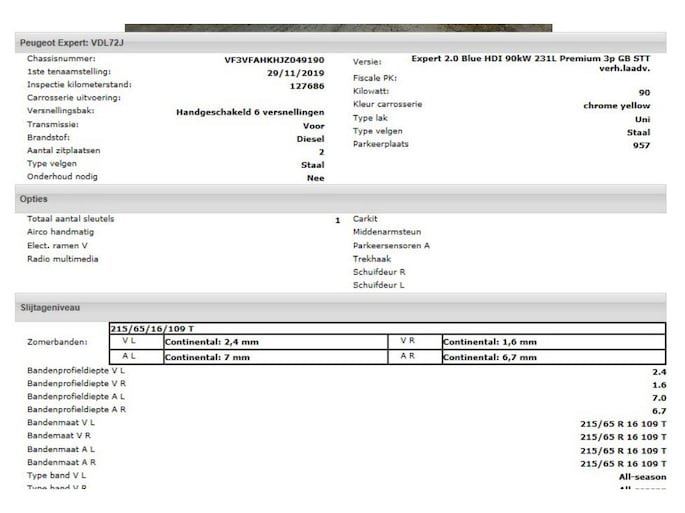Click the odometer reading 127686

(x=306, y=86)
